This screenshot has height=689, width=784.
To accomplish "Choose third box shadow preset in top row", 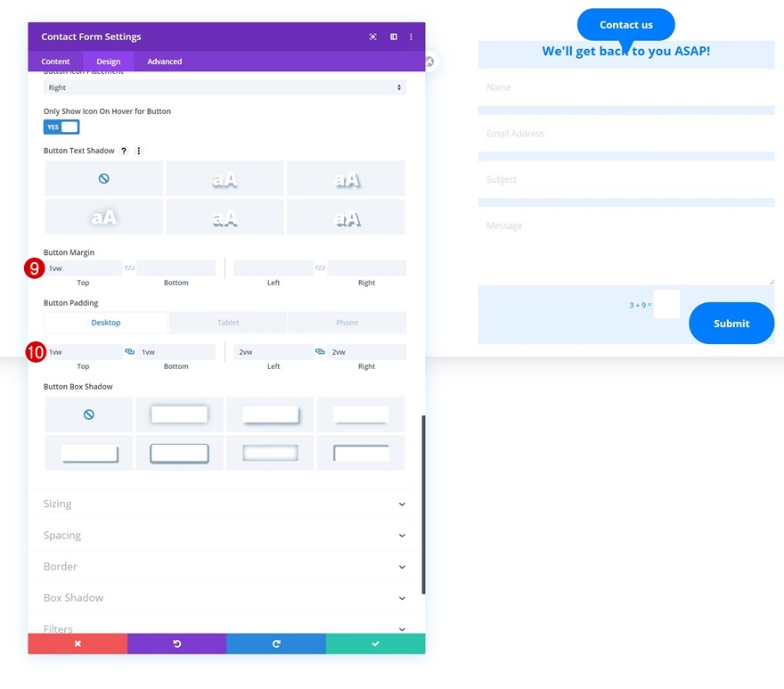I will (270, 414).
